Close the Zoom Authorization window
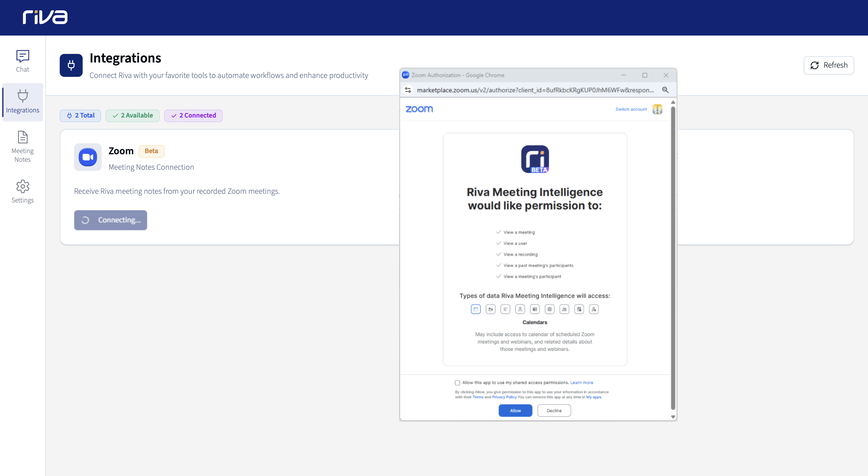The width and height of the screenshot is (868, 476). click(x=666, y=75)
